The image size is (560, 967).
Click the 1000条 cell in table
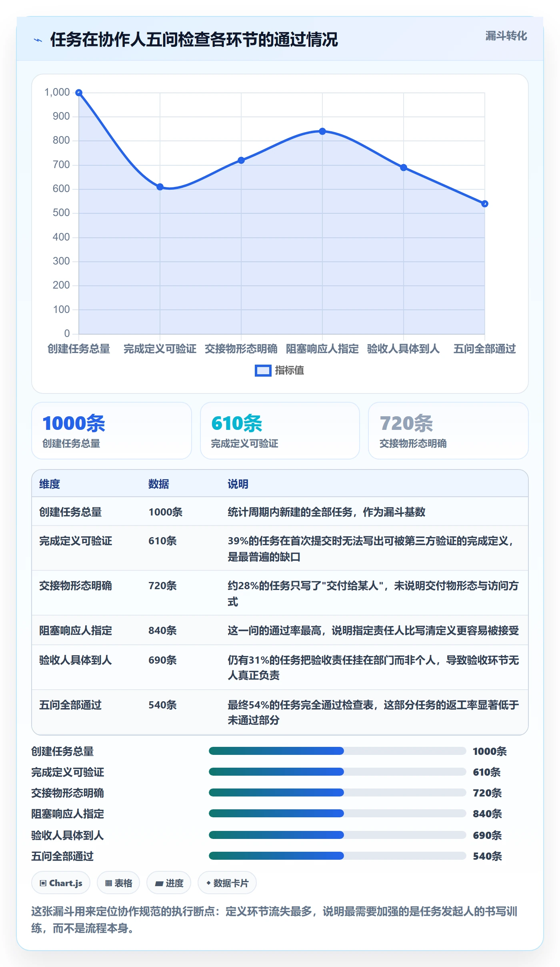point(166,512)
